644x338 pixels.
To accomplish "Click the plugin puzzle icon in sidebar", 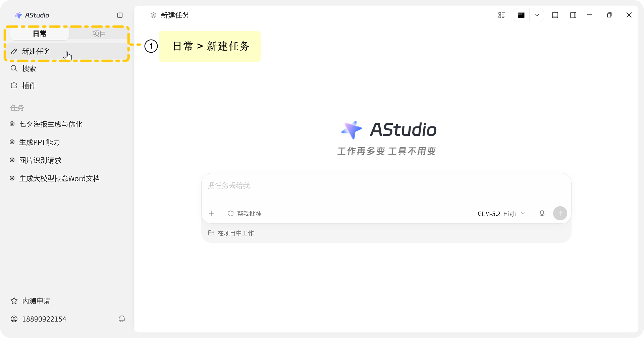I will pos(14,85).
